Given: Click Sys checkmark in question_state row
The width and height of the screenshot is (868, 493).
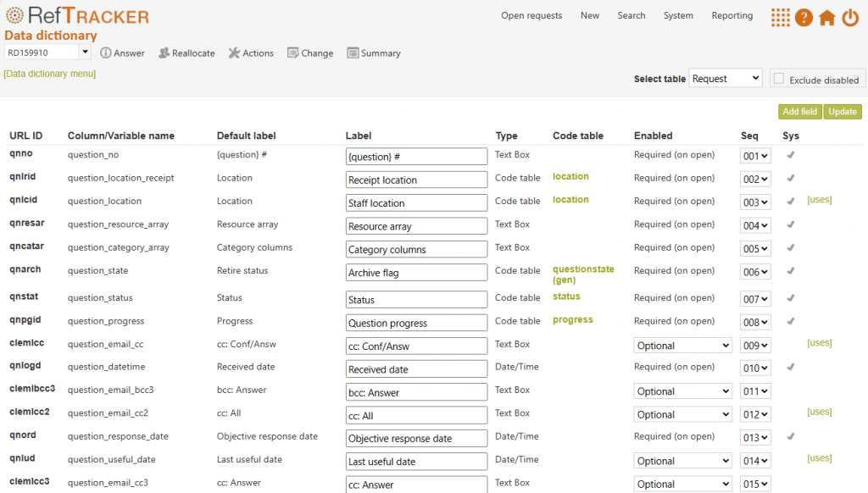Looking at the screenshot, I should [791, 271].
